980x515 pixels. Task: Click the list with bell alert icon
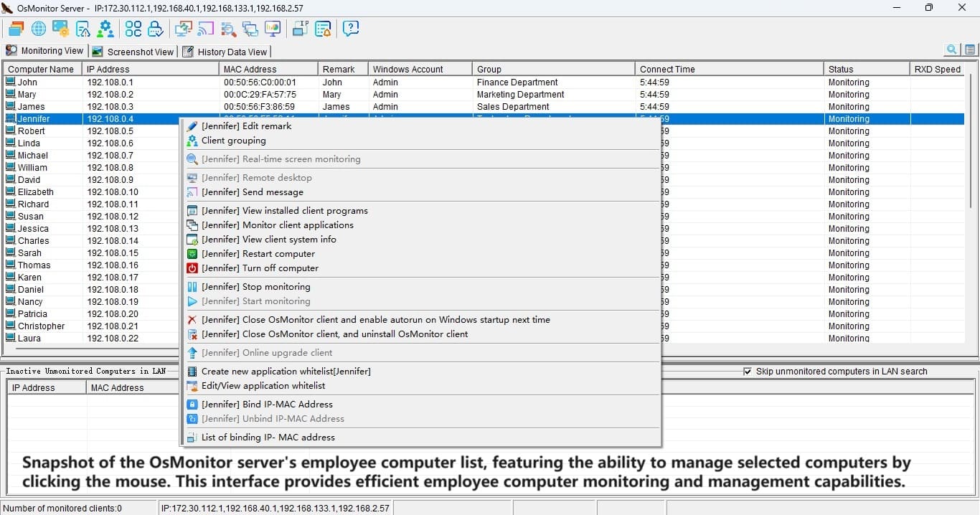pyautogui.click(x=323, y=29)
